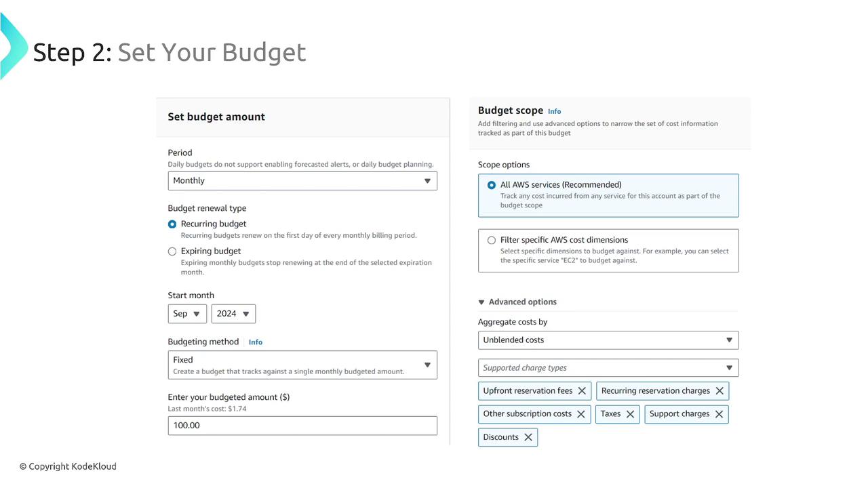This screenshot has width=868, height=488.
Task: Open the Period dropdown showing Monthly
Action: point(302,181)
